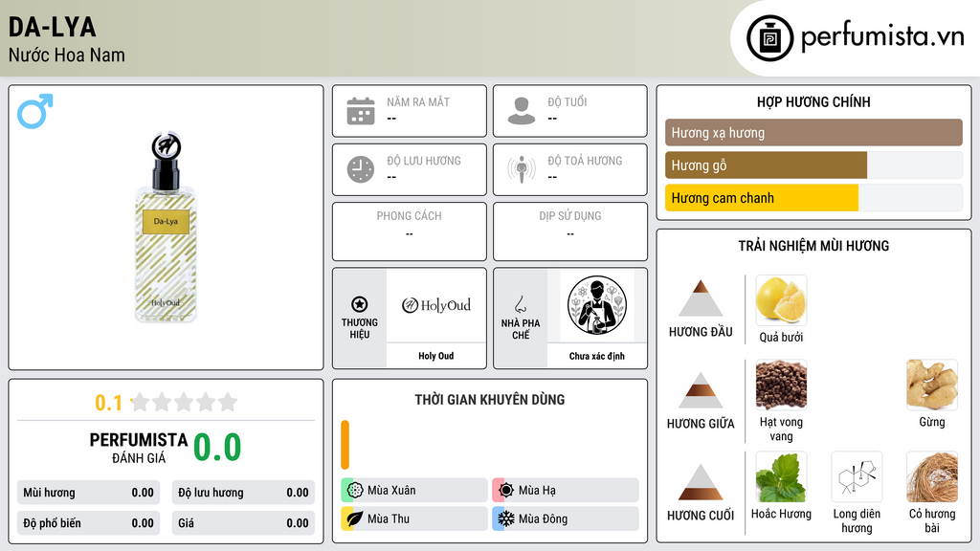This screenshot has height=551, width=980.
Task: Click the perfumista.vn bottle logo icon
Action: pyautogui.click(x=770, y=38)
